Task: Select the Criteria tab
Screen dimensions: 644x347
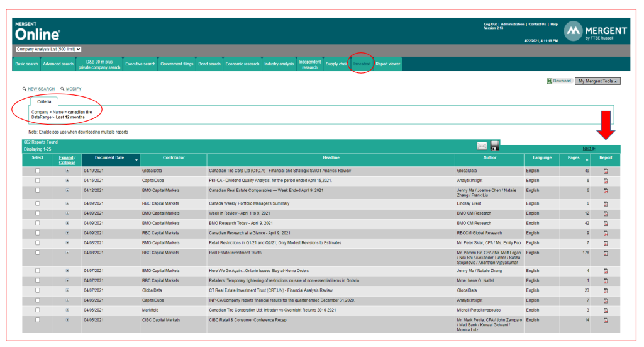Action: pyautogui.click(x=44, y=101)
